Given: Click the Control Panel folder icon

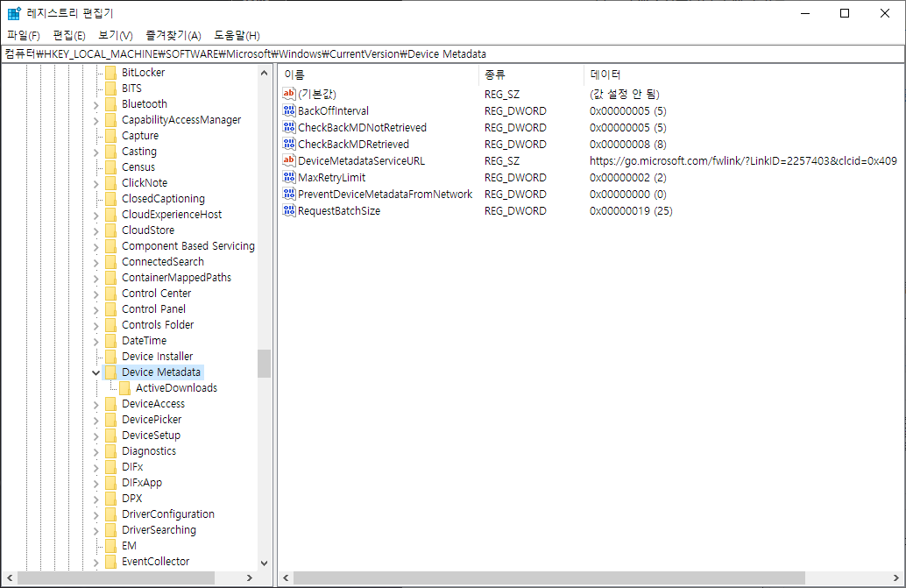Looking at the screenshot, I should [111, 309].
